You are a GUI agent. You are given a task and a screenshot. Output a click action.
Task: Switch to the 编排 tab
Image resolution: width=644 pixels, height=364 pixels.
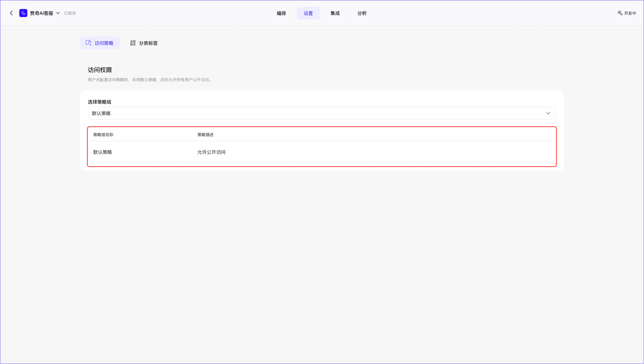coord(281,13)
